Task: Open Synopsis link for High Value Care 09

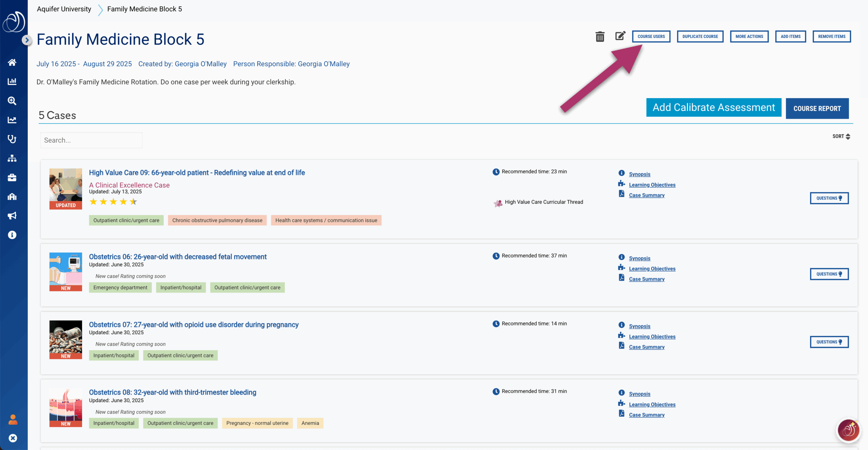Action: pyautogui.click(x=639, y=174)
